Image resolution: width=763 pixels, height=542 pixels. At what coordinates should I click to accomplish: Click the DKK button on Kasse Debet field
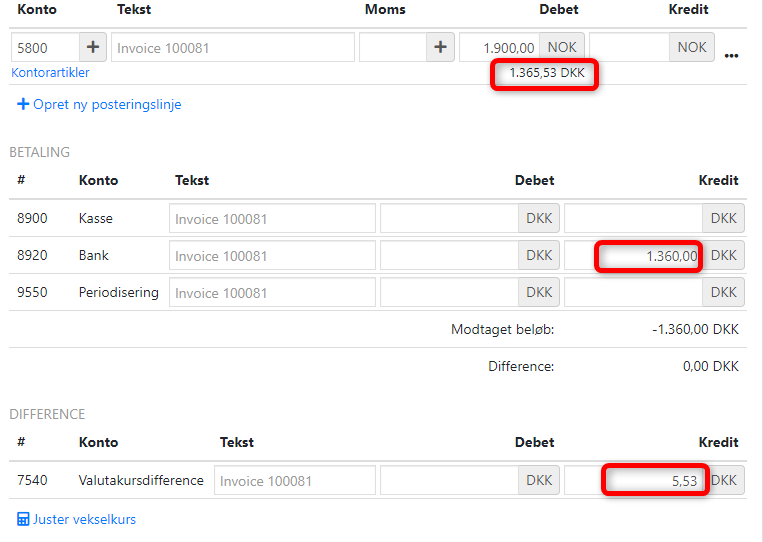[539, 218]
